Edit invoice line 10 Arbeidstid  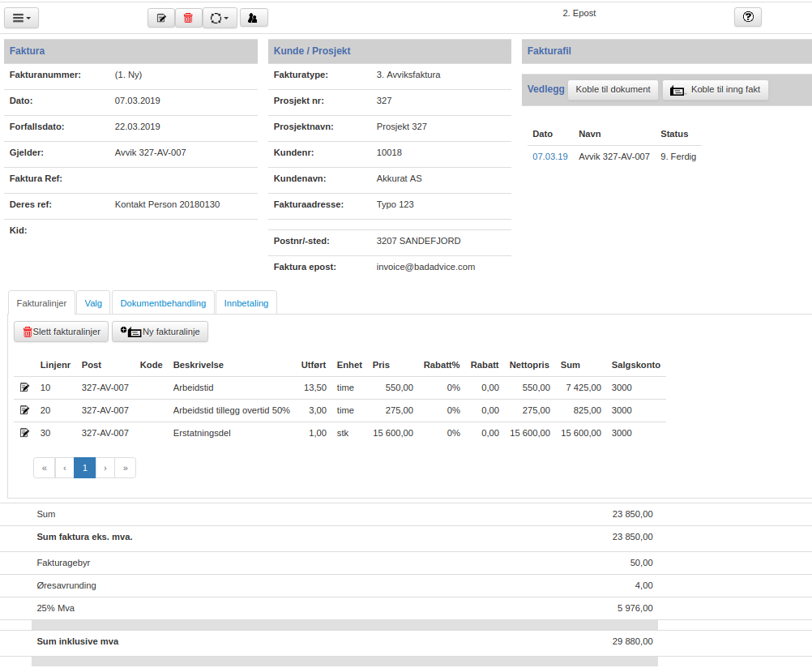point(24,388)
